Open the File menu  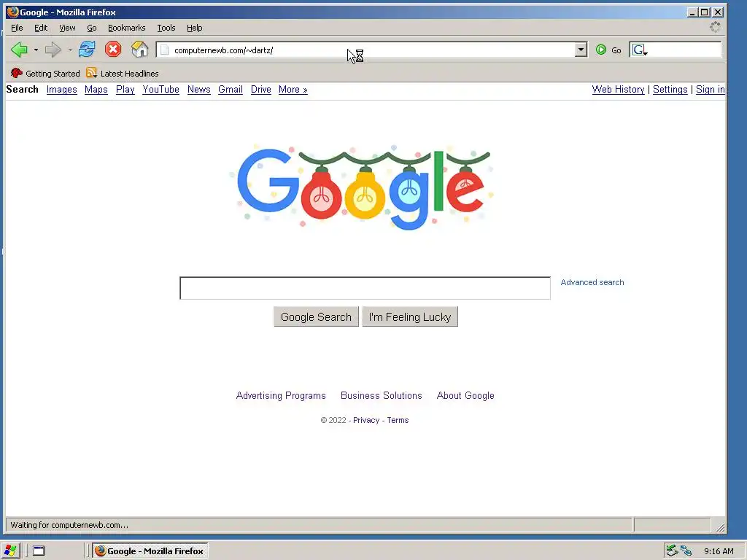tap(17, 28)
